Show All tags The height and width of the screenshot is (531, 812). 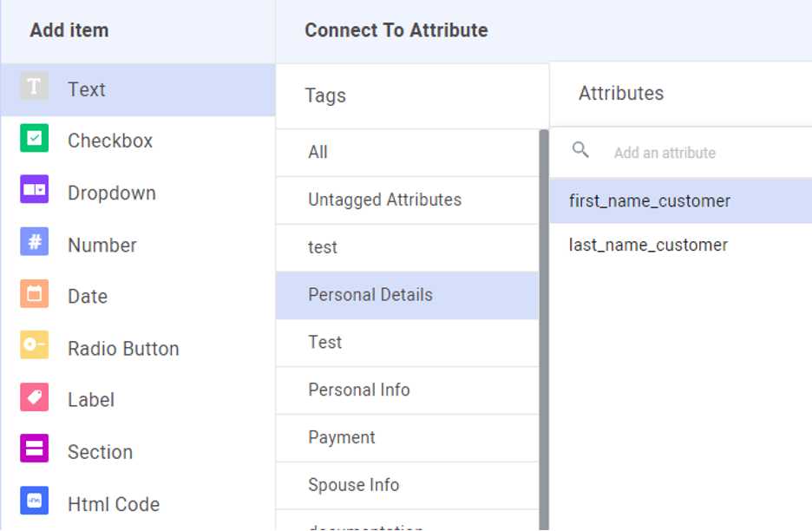pyautogui.click(x=318, y=153)
